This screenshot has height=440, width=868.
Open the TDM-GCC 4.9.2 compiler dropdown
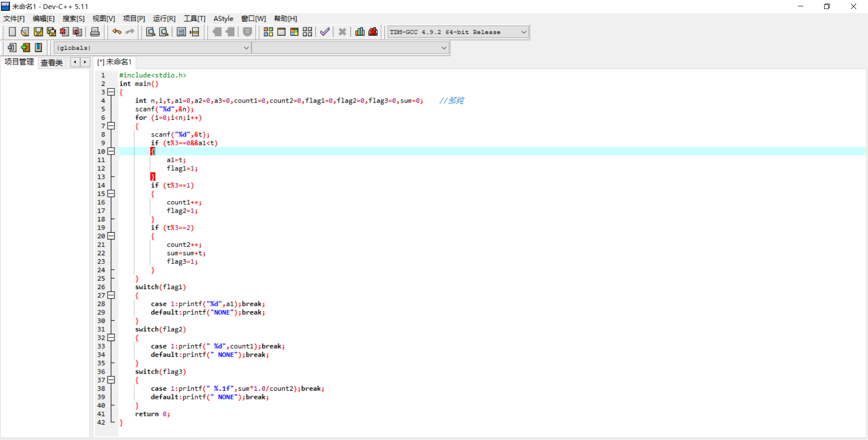458,32
